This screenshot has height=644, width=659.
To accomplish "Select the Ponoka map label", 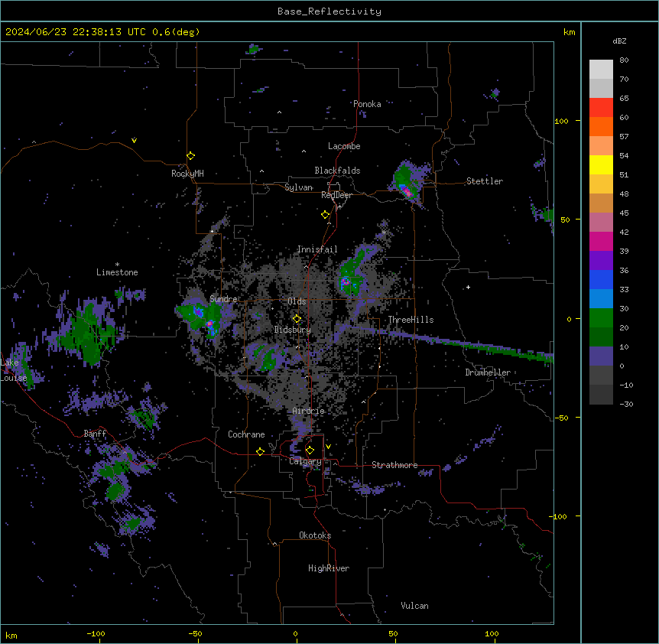I will click(x=367, y=104).
